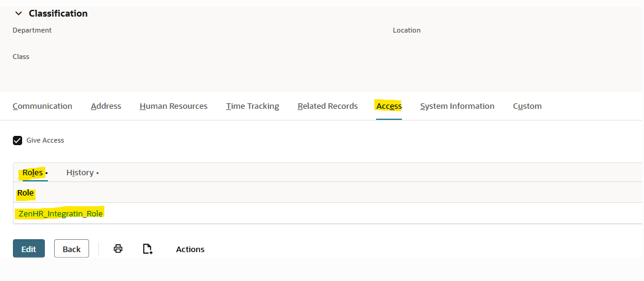
Task: Click the Location field label
Action: coord(407,30)
